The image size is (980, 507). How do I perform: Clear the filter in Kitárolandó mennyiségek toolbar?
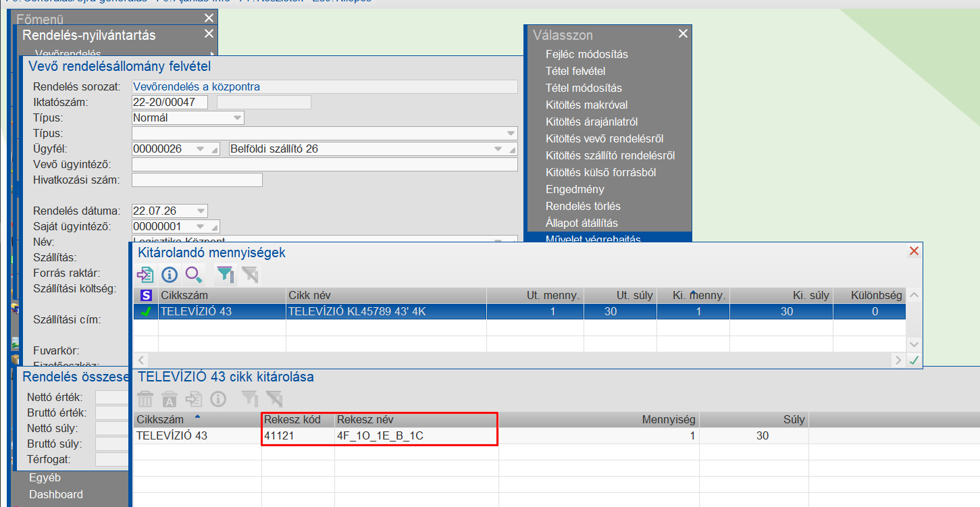250,274
